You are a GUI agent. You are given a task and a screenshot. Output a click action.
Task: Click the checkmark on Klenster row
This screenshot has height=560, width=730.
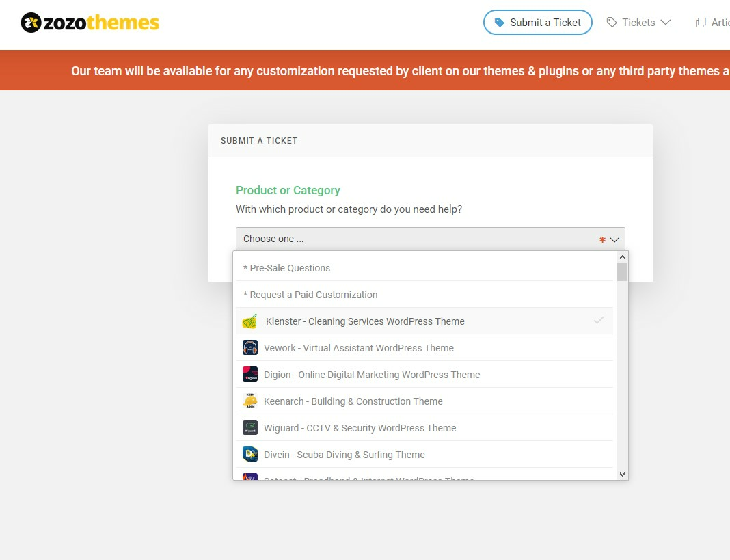point(599,320)
